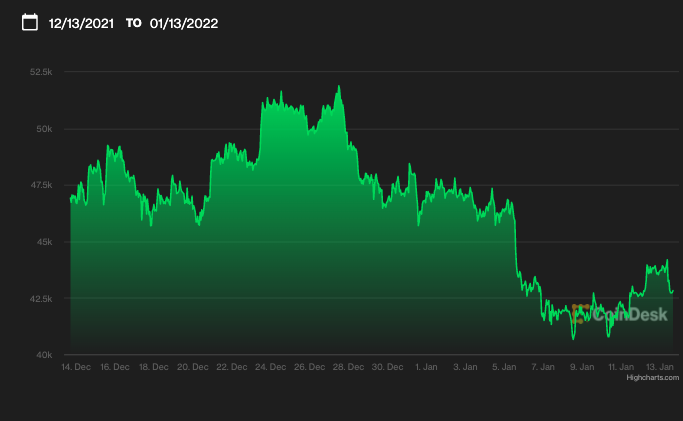Click the TO separator between dates
This screenshot has height=421, width=683.
click(x=134, y=23)
